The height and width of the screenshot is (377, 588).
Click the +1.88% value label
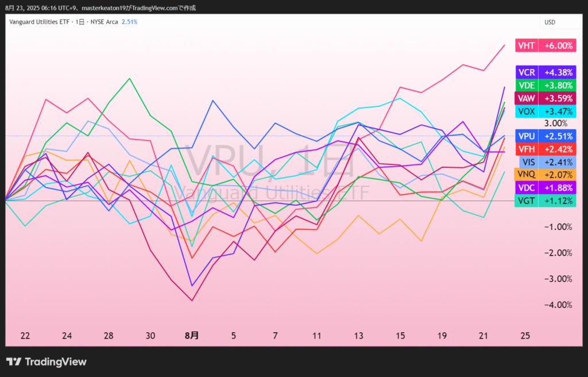[558, 187]
